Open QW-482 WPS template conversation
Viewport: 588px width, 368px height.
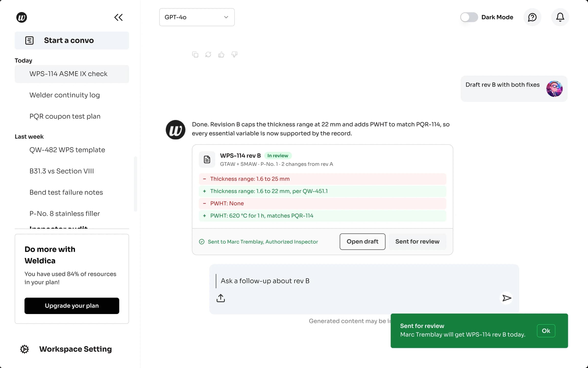click(x=72, y=150)
